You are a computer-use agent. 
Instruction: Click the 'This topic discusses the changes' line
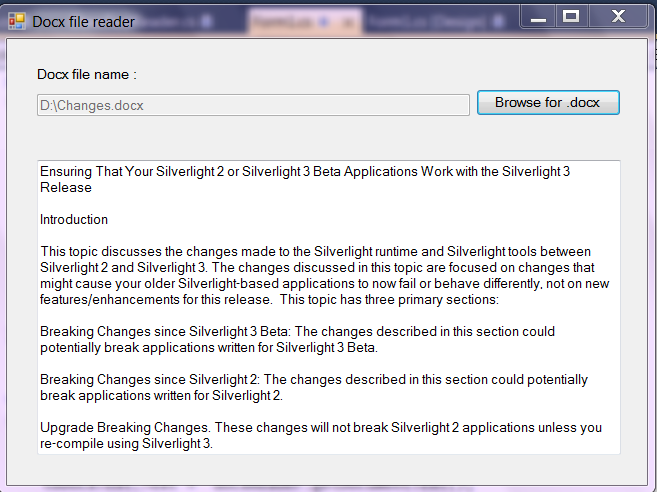click(x=316, y=251)
